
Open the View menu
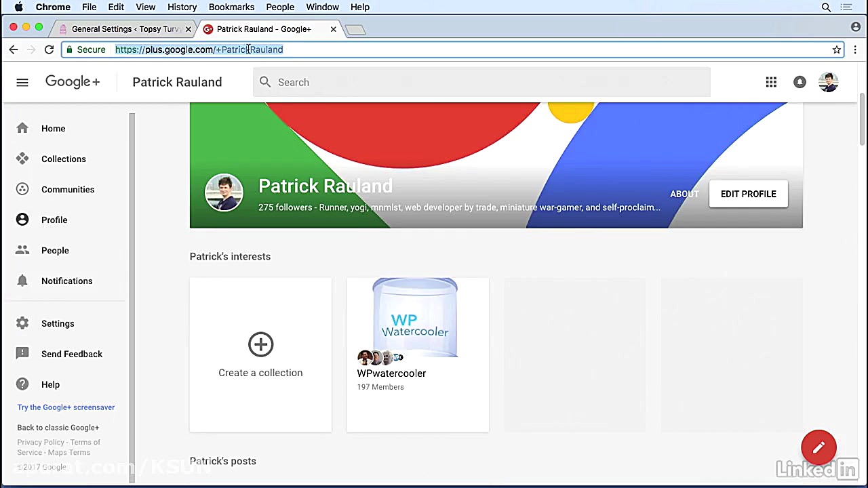[145, 7]
